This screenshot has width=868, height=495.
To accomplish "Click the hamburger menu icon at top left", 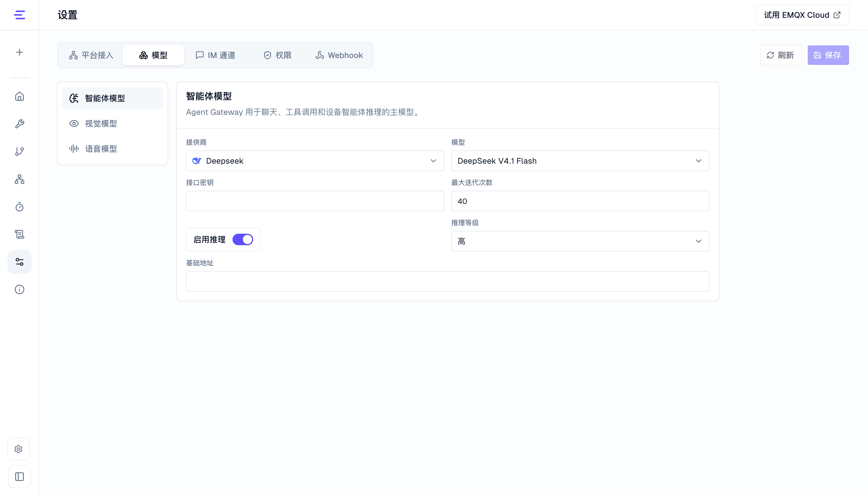I will click(19, 15).
